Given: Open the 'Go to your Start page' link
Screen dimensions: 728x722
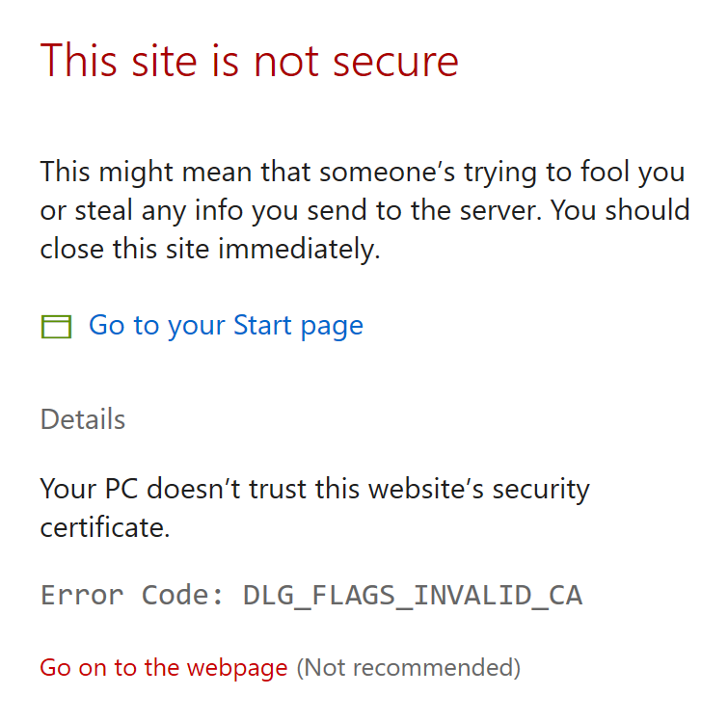Looking at the screenshot, I should click(226, 326).
